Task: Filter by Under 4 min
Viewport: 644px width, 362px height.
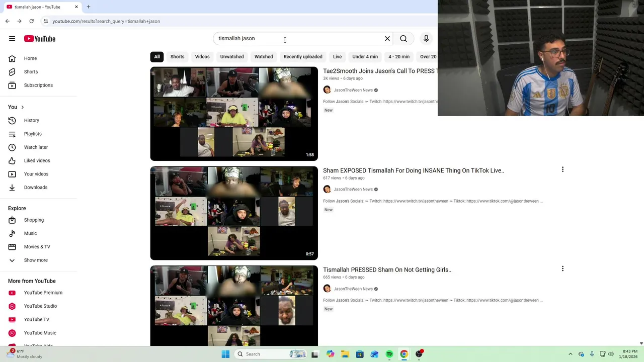Action: pos(365,57)
